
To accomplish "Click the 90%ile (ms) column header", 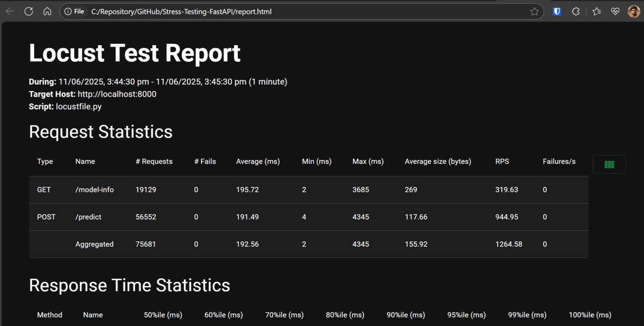I will click(406, 315).
